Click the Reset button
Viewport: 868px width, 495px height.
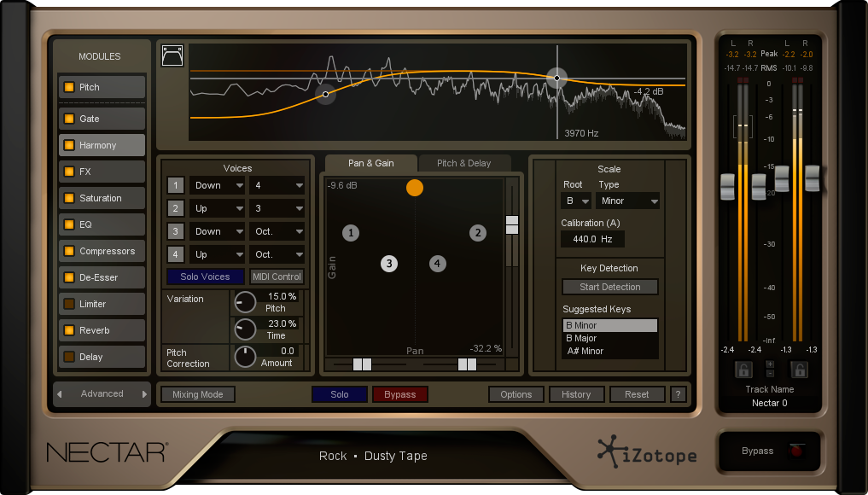pyautogui.click(x=637, y=394)
